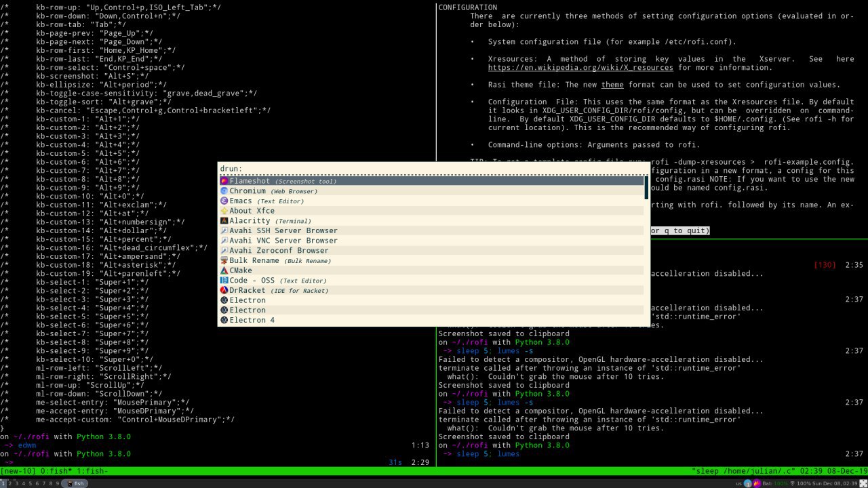Open the Wikipedia X_resources link
868x488 pixels.
click(580, 68)
